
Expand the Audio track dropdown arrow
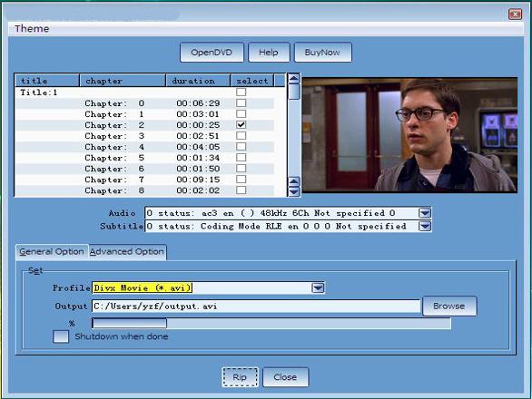pos(425,213)
